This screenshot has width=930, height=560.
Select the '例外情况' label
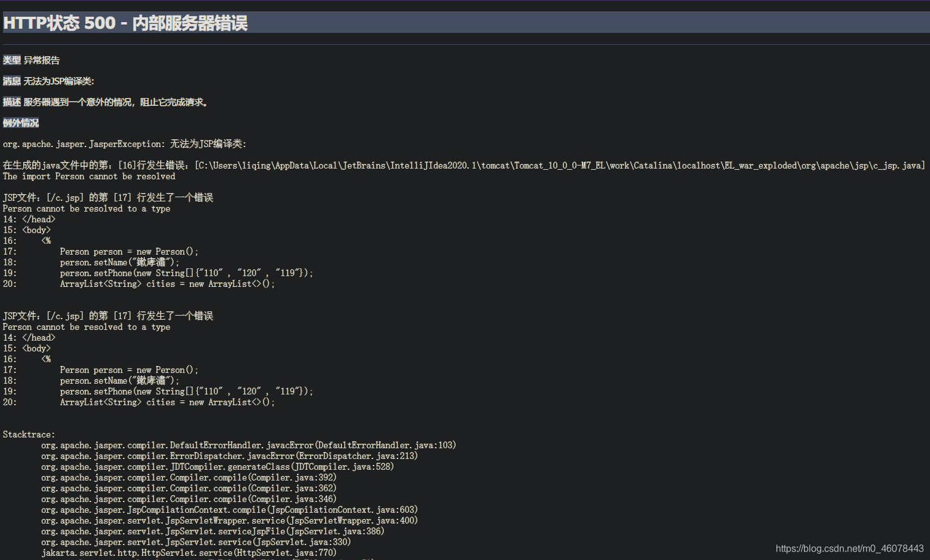pos(21,123)
